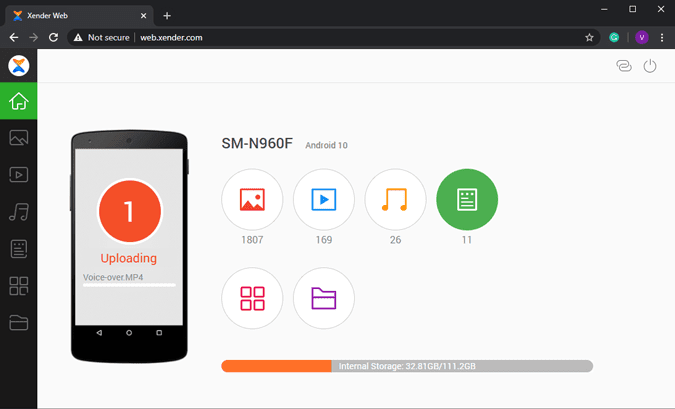Open the videos circle showing 169
The width and height of the screenshot is (675, 409).
(324, 199)
